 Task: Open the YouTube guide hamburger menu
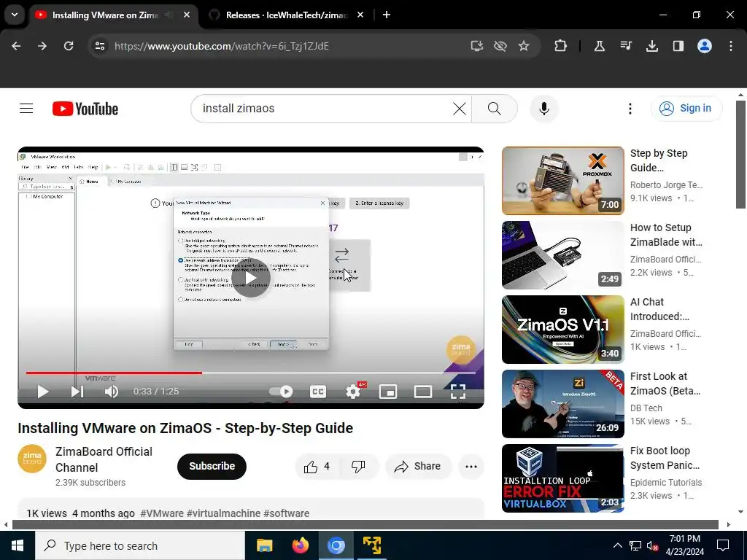pyautogui.click(x=26, y=109)
